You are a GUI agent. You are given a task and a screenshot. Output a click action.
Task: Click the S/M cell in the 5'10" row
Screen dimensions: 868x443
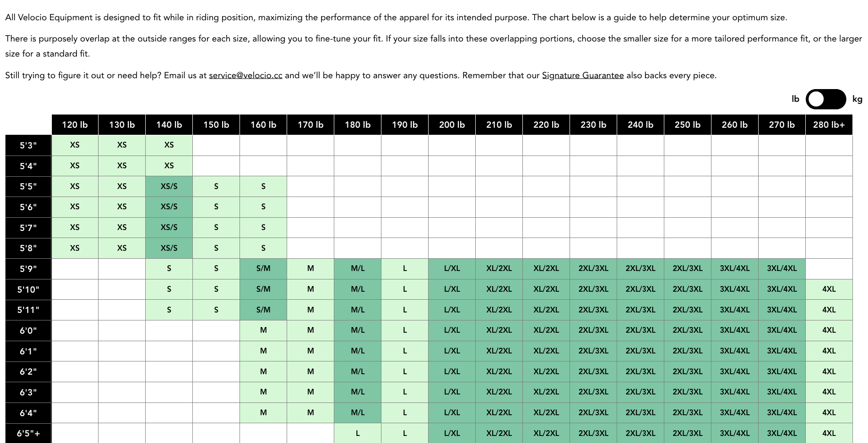click(x=263, y=289)
